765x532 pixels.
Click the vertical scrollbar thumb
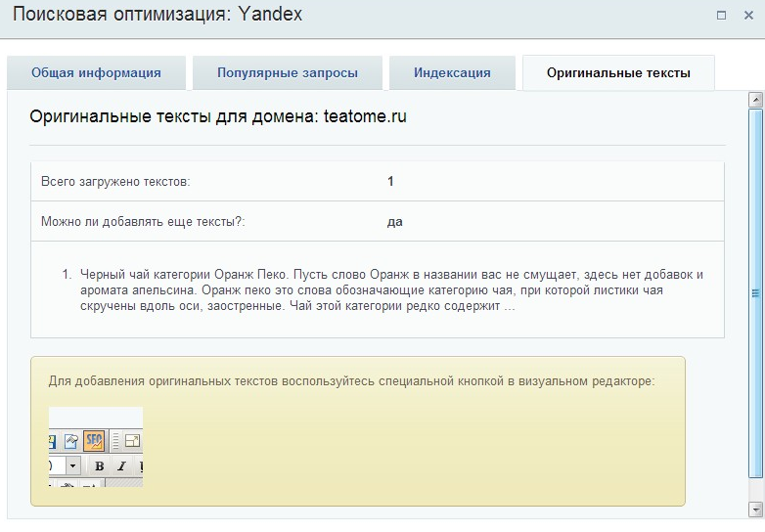[x=756, y=293]
